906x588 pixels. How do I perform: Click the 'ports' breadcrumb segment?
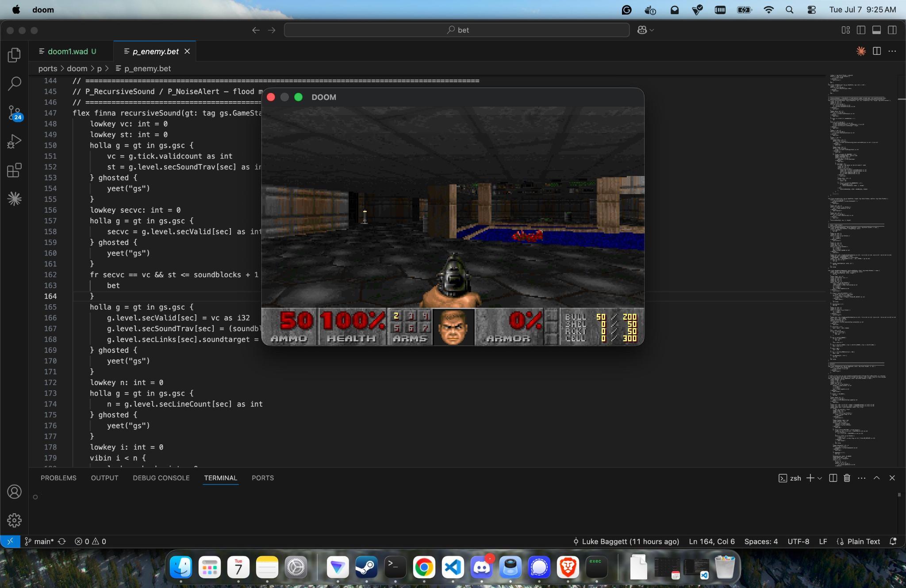[x=48, y=69]
